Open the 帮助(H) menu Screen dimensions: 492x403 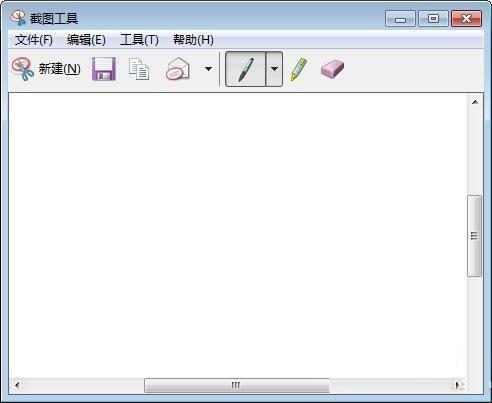click(x=193, y=40)
